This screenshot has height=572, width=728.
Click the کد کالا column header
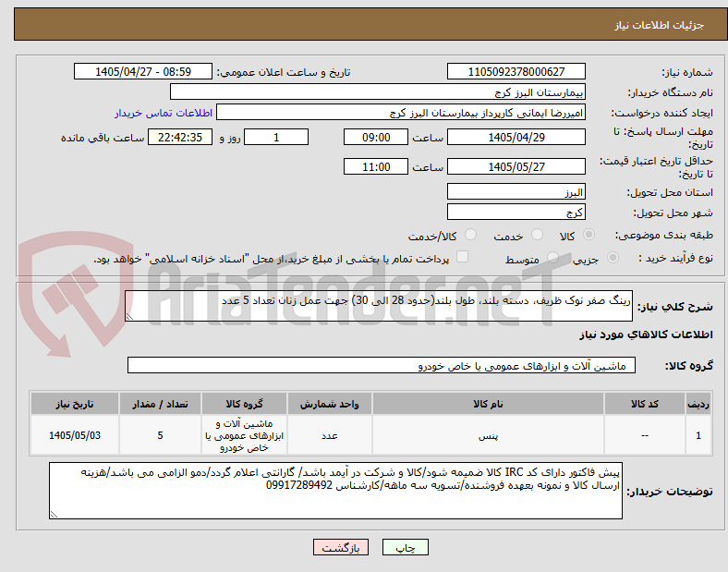[x=645, y=404]
